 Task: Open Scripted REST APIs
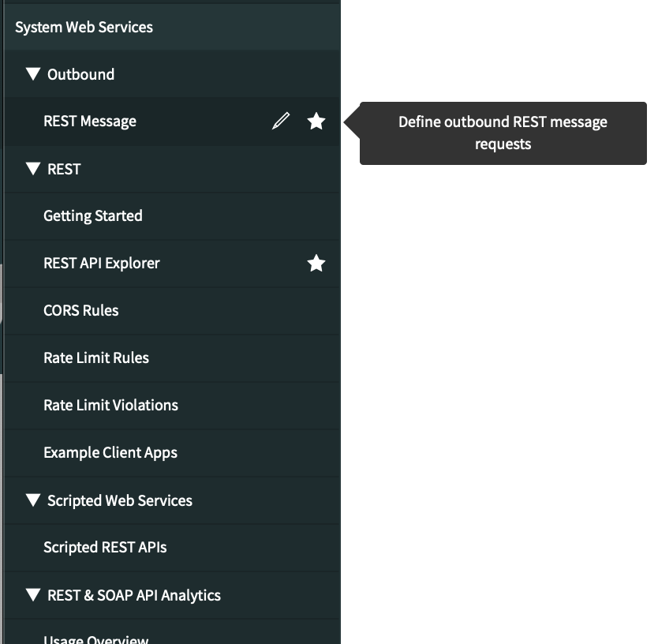(105, 548)
